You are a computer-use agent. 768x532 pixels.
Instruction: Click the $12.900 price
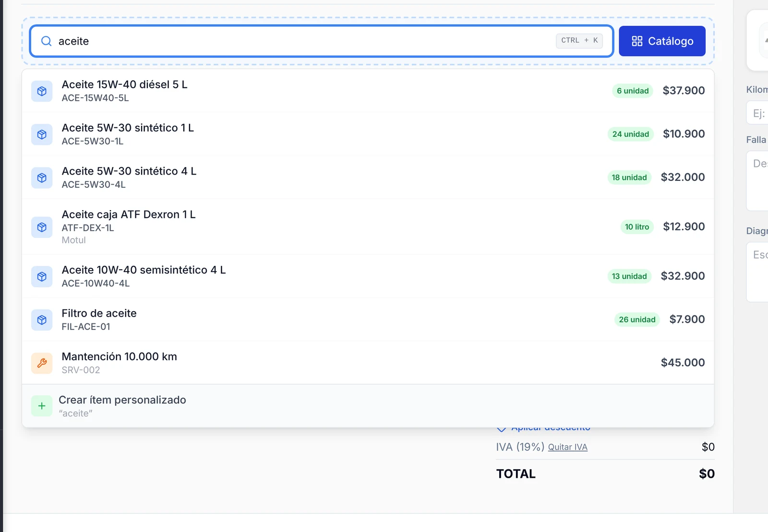click(x=684, y=226)
